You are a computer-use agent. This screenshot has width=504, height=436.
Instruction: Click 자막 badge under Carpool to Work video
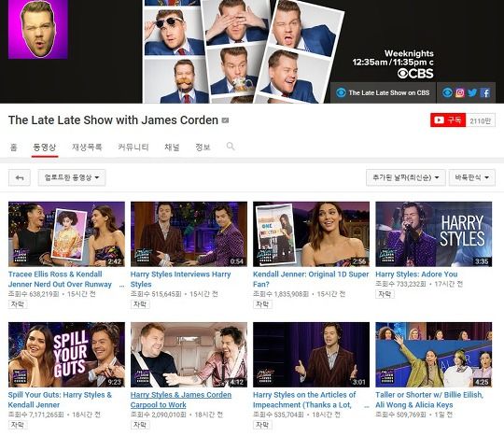pos(140,425)
